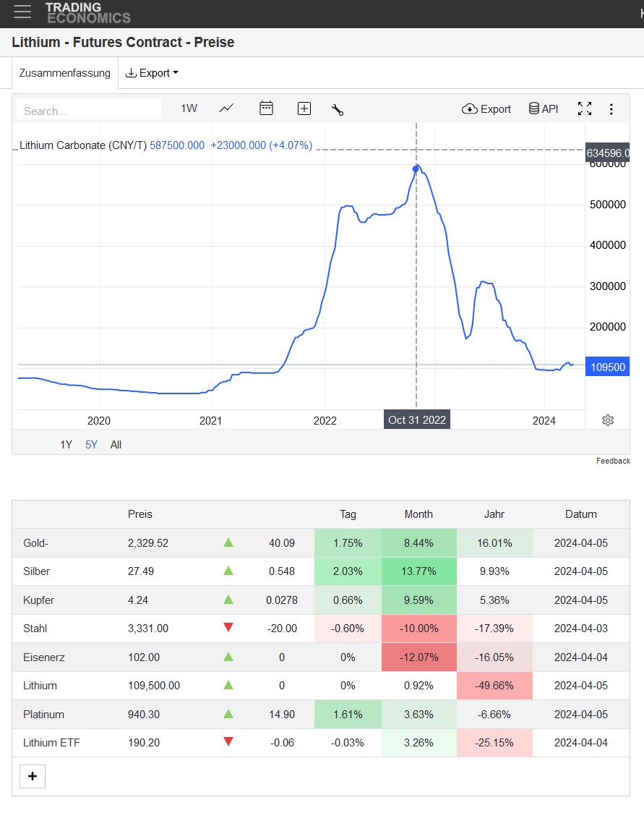The height and width of the screenshot is (826, 644).
Task: Click the API database icon
Action: (544, 108)
